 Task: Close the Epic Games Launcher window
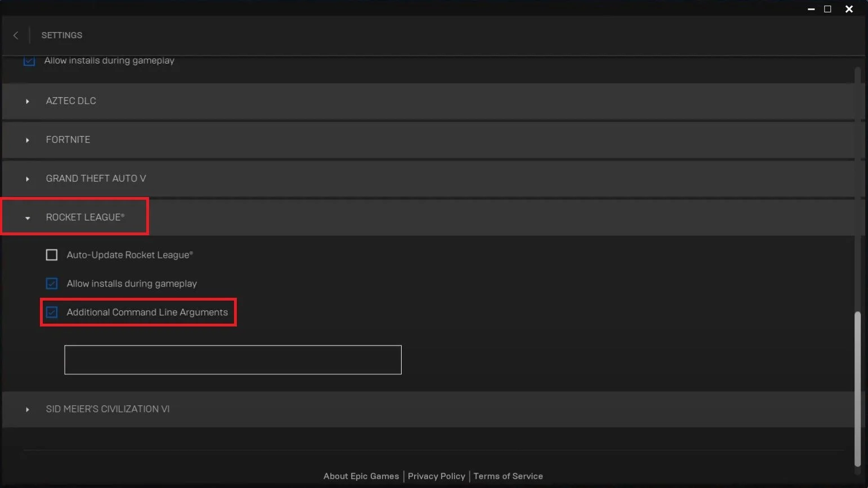click(x=849, y=9)
